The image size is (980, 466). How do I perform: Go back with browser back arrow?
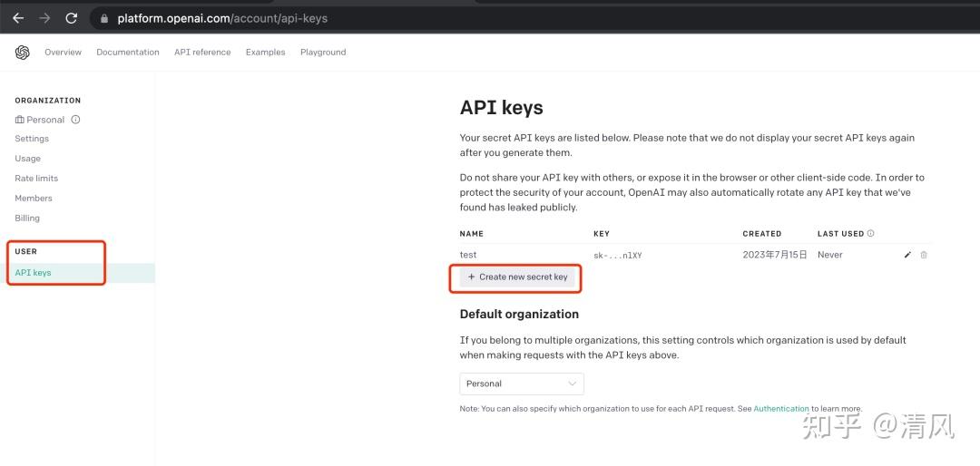[x=18, y=18]
